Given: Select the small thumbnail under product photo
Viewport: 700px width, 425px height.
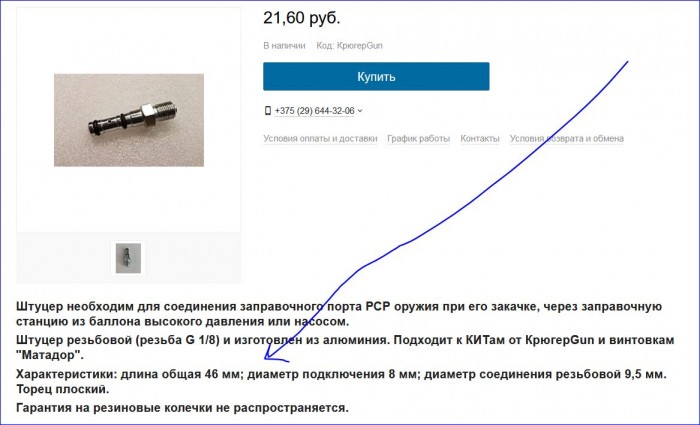Looking at the screenshot, I should point(128,258).
